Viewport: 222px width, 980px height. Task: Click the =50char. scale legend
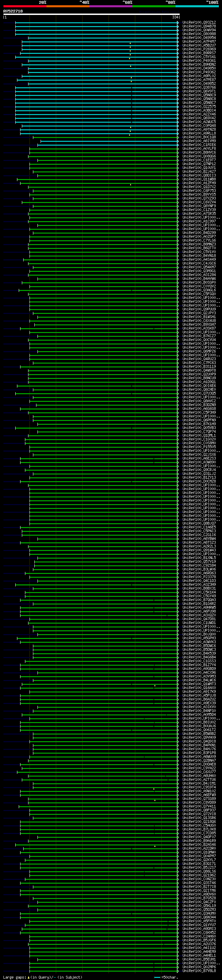pyautogui.click(x=166, y=977)
